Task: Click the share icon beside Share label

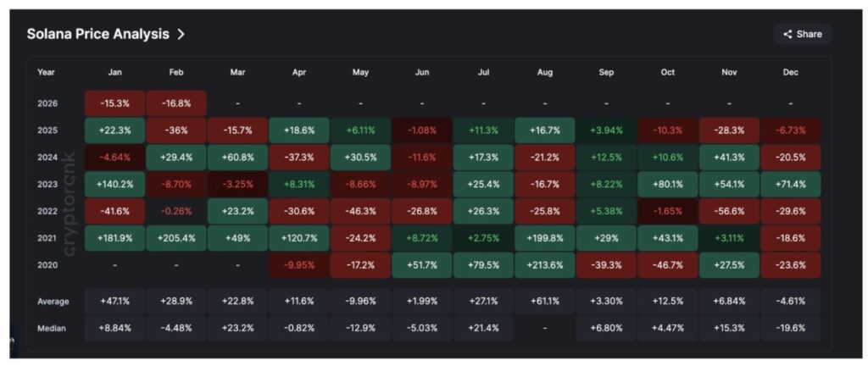Action: pyautogui.click(x=787, y=35)
